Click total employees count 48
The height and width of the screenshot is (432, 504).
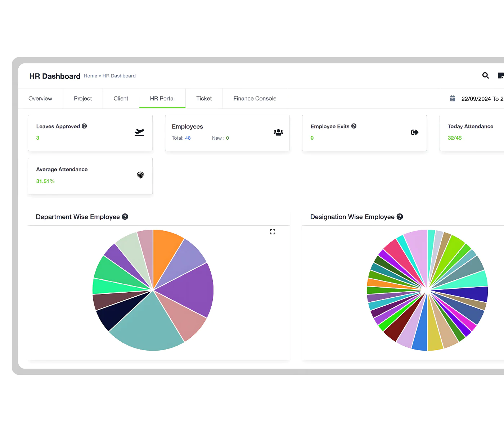pyautogui.click(x=188, y=138)
